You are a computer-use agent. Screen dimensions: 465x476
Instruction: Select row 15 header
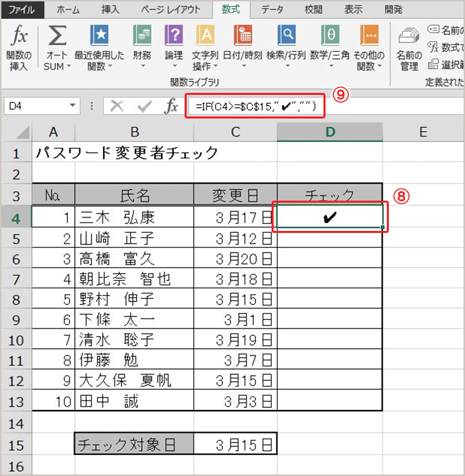16,445
